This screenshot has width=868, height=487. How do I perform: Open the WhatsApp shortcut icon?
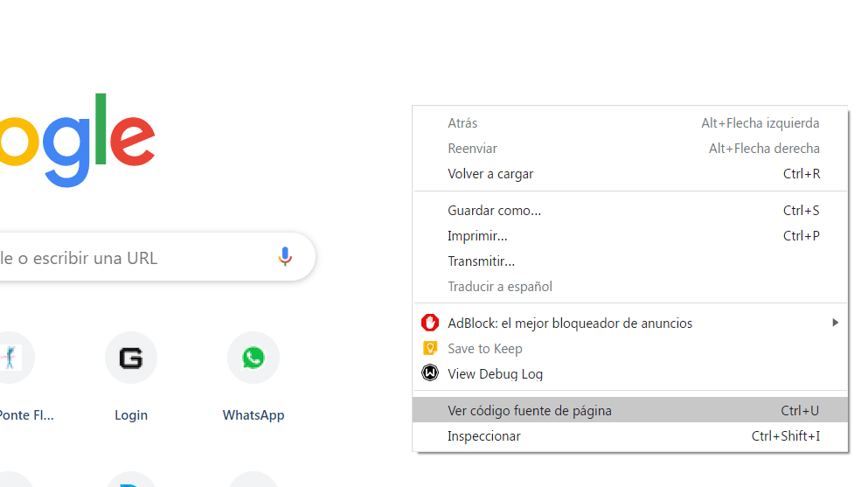(x=253, y=358)
